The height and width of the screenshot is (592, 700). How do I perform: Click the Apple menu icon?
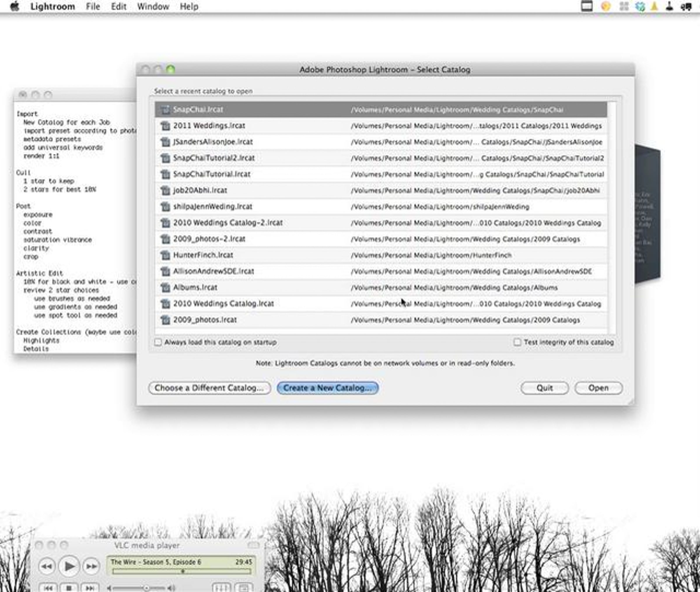(14, 6)
